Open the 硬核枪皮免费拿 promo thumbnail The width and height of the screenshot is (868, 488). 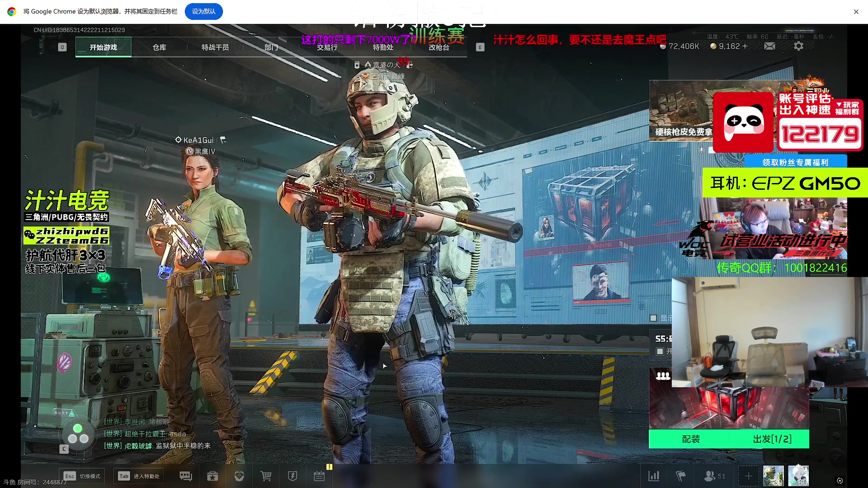point(681,111)
